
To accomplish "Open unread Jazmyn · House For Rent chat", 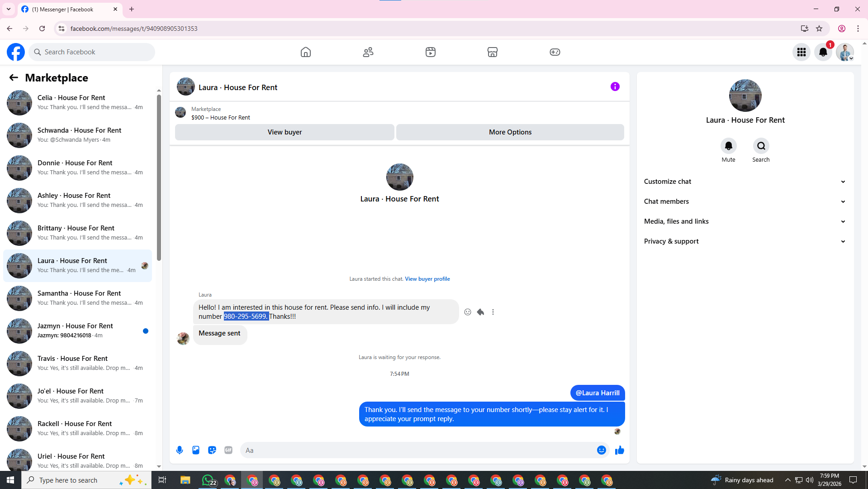I will pyautogui.click(x=77, y=331).
